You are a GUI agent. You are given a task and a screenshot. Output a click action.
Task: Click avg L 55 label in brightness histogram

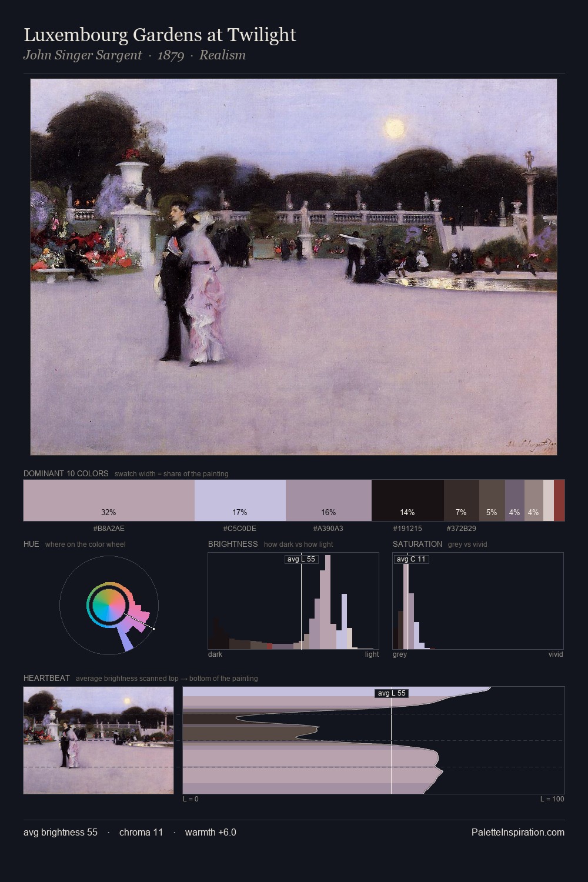(301, 559)
